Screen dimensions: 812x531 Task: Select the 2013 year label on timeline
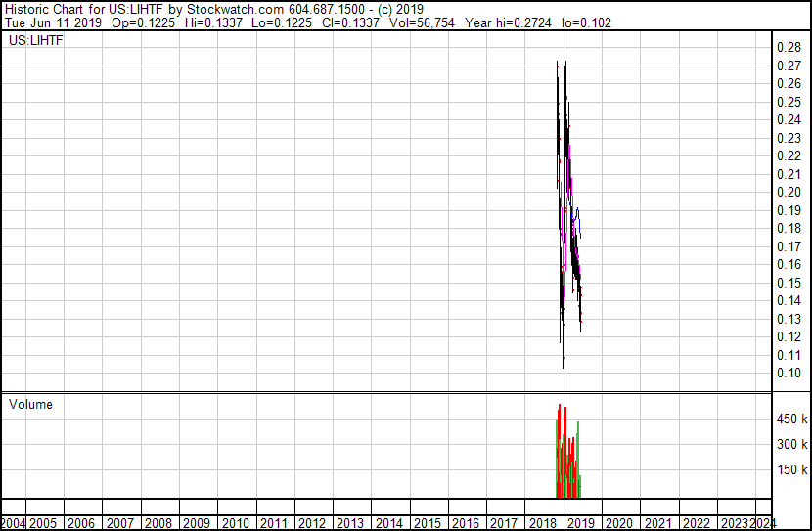pyautogui.click(x=350, y=523)
